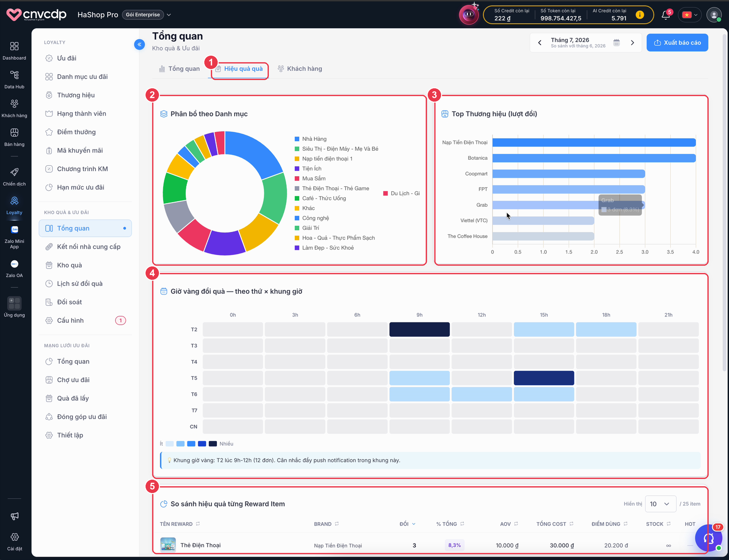Click credit info icon
Image resolution: width=729 pixels, height=560 pixels.
pos(640,15)
